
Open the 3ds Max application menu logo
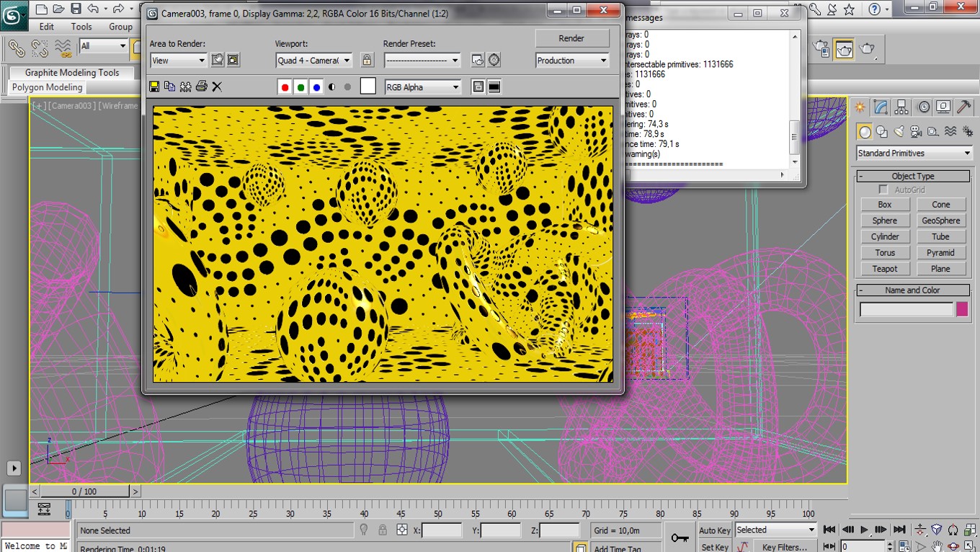coord(14,14)
